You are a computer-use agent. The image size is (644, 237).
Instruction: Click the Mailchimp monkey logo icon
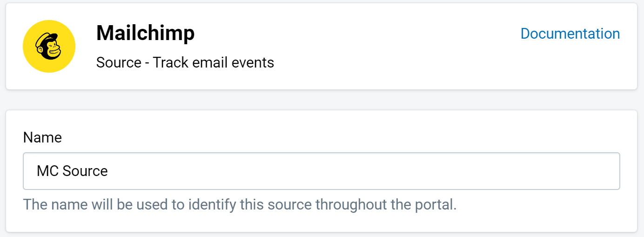point(49,47)
